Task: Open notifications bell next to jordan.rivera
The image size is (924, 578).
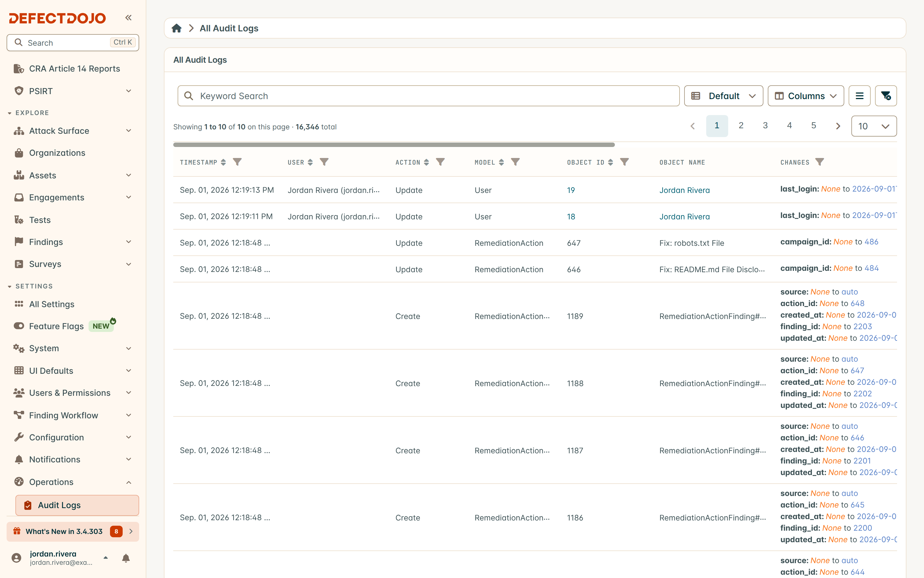Action: (x=126, y=558)
